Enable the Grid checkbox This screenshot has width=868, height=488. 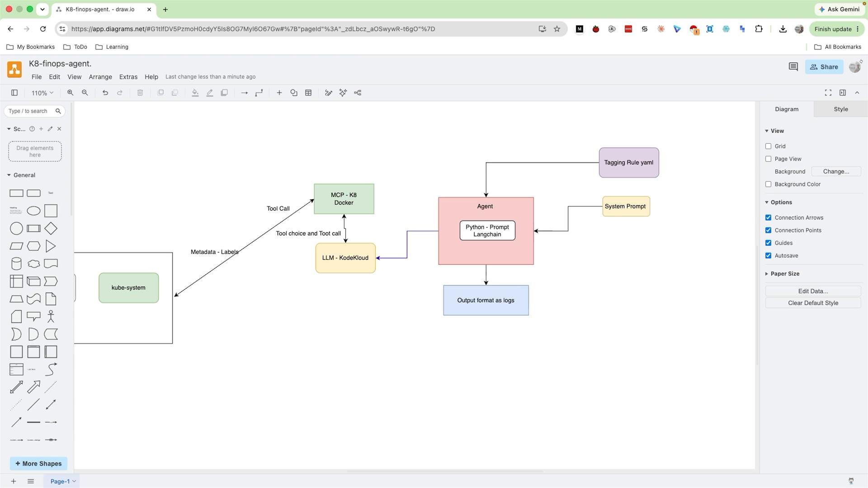coord(768,146)
